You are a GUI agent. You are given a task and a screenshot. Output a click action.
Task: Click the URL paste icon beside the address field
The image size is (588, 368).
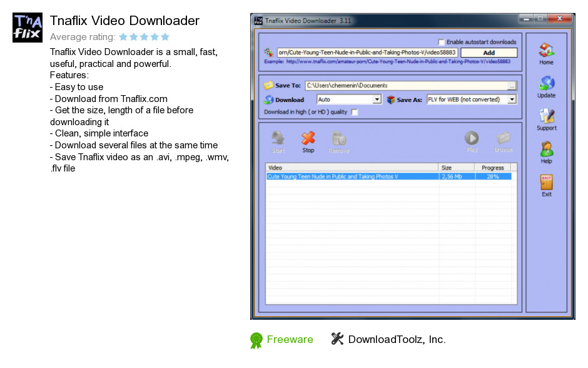(268, 52)
